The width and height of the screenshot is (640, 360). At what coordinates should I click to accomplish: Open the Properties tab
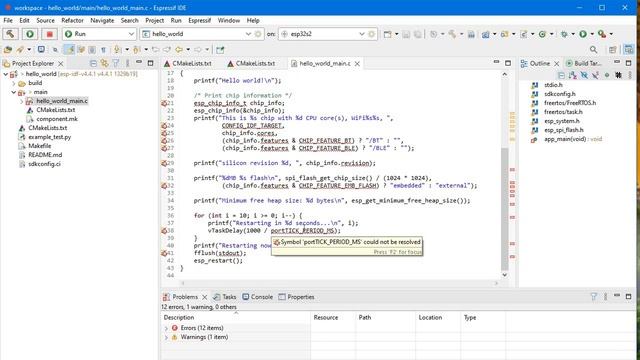pyautogui.click(x=296, y=297)
